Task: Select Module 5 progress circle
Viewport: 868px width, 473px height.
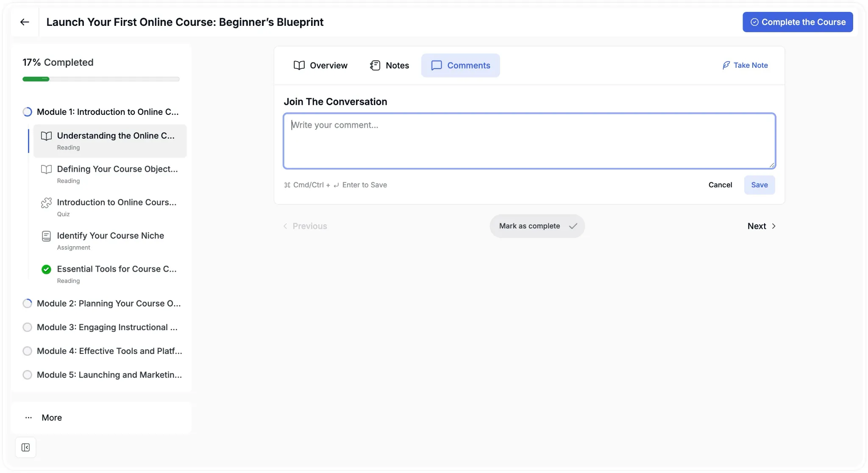Action: click(27, 375)
